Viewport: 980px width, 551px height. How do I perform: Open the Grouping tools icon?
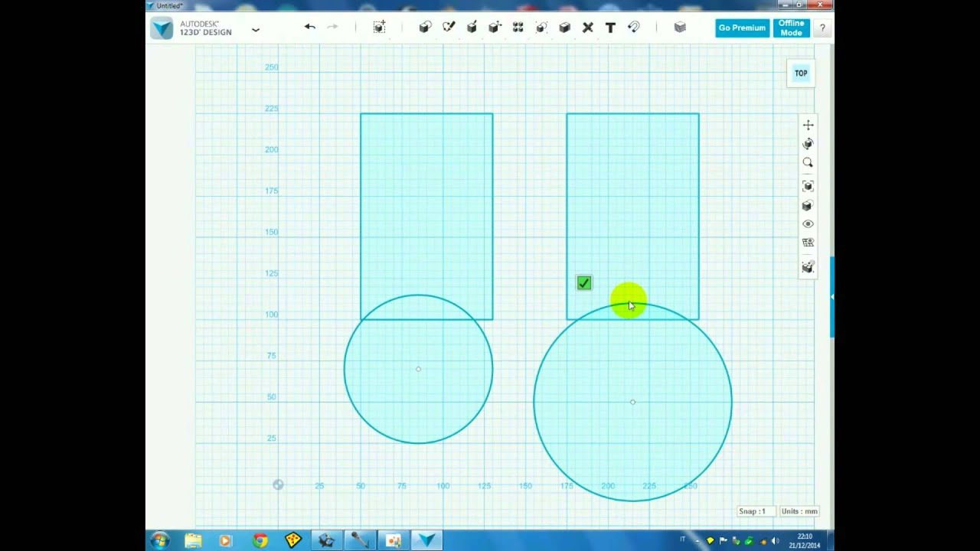(x=541, y=28)
